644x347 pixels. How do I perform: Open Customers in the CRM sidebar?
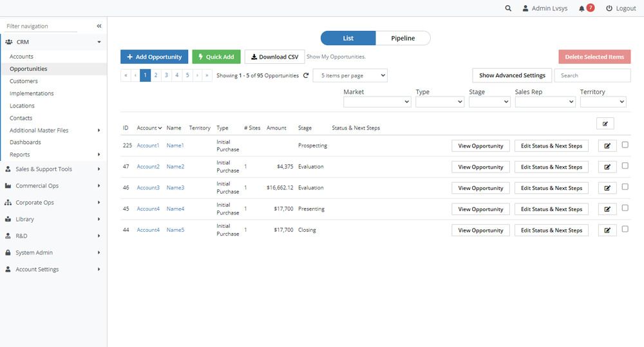(24, 81)
